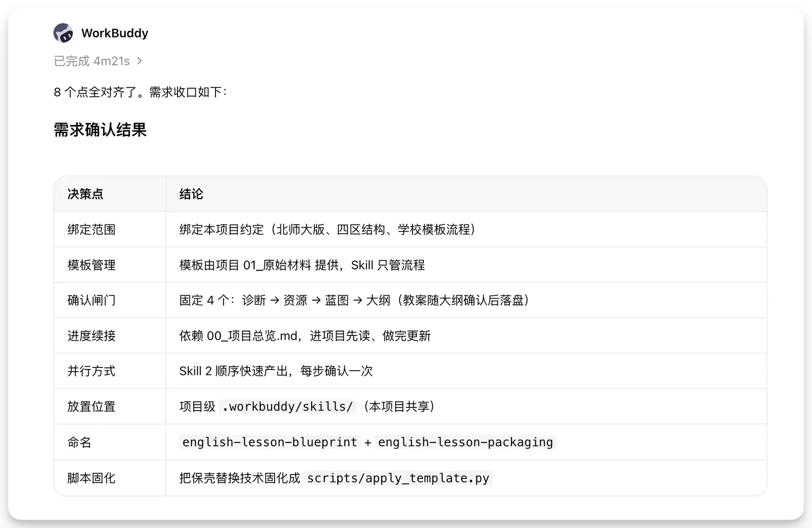This screenshot has height=528, width=812.
Task: Click the .workbuddy/skills/ code snippet
Action: [x=287, y=407]
